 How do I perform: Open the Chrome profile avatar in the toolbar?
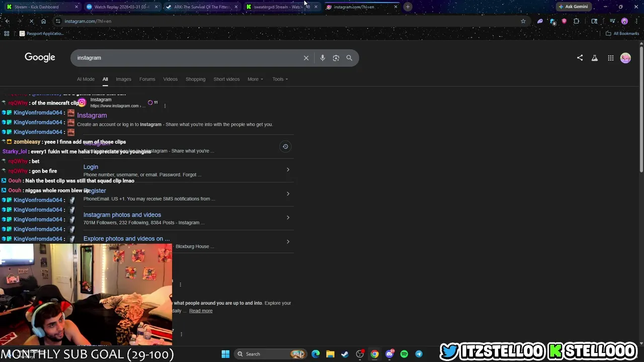point(624,21)
